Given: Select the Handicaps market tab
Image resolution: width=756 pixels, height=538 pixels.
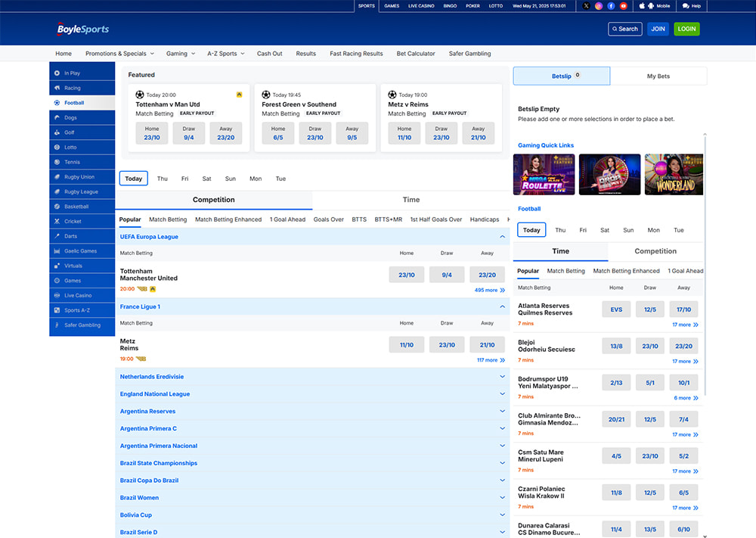Looking at the screenshot, I should (485, 219).
